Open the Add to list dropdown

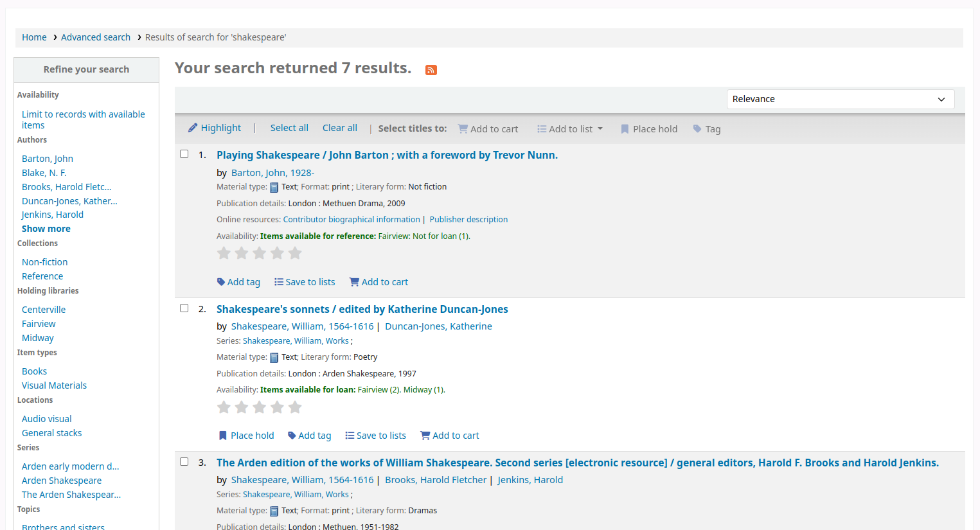(x=569, y=128)
